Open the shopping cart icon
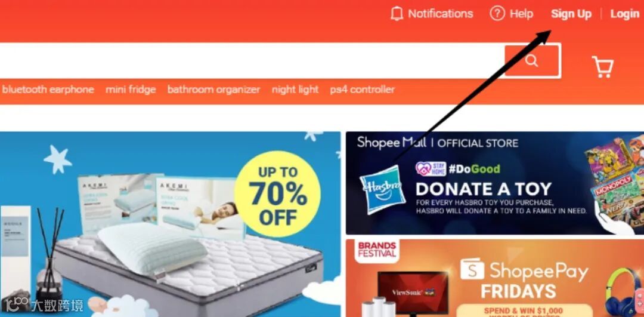 [x=602, y=67]
